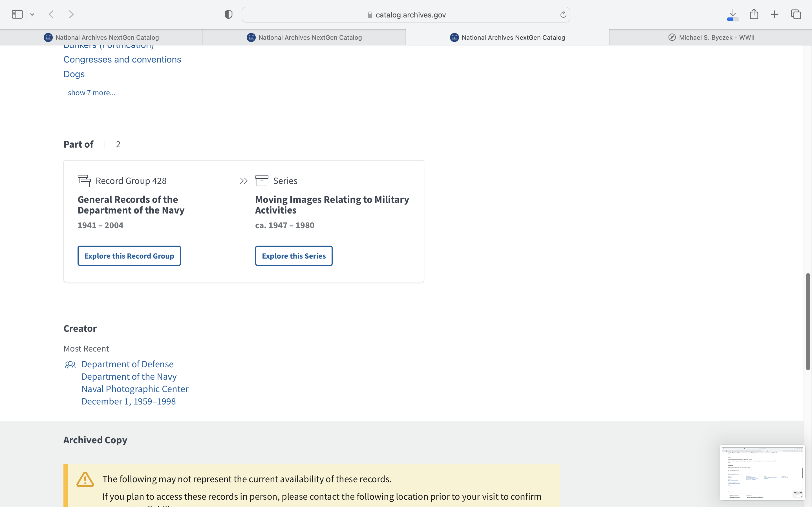Go back using the back arrow

tap(51, 14)
